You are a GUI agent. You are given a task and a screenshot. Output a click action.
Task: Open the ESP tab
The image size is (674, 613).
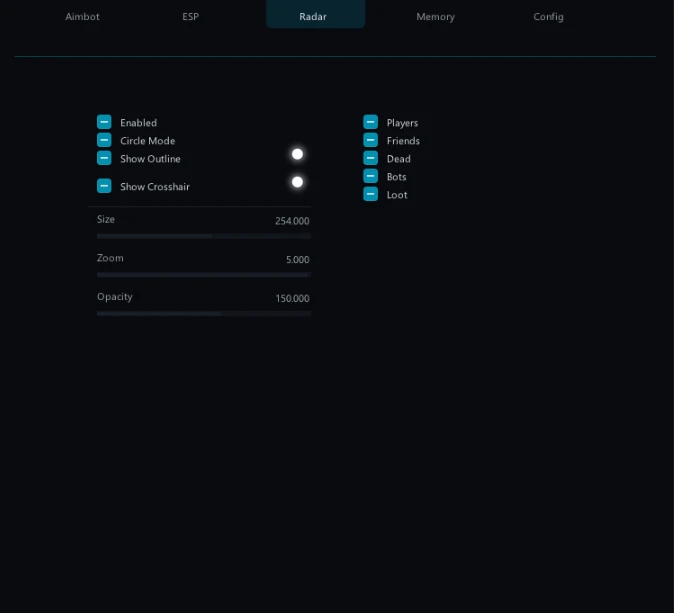point(190,17)
